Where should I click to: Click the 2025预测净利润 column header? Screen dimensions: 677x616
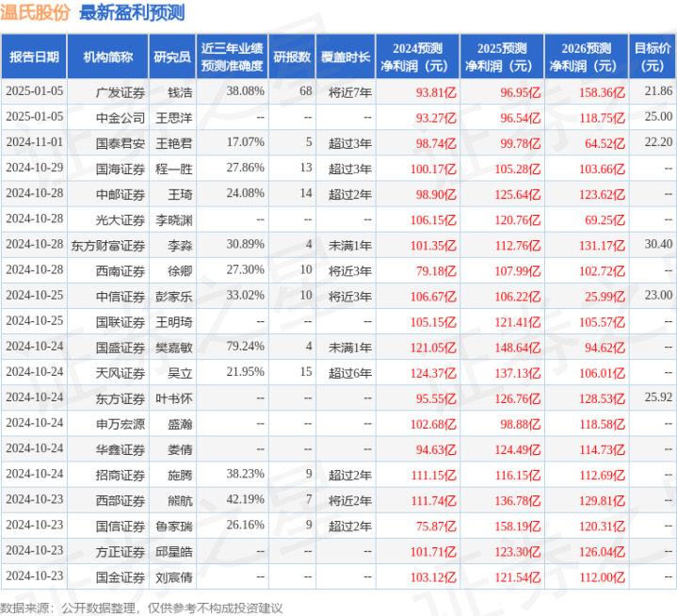[502, 57]
